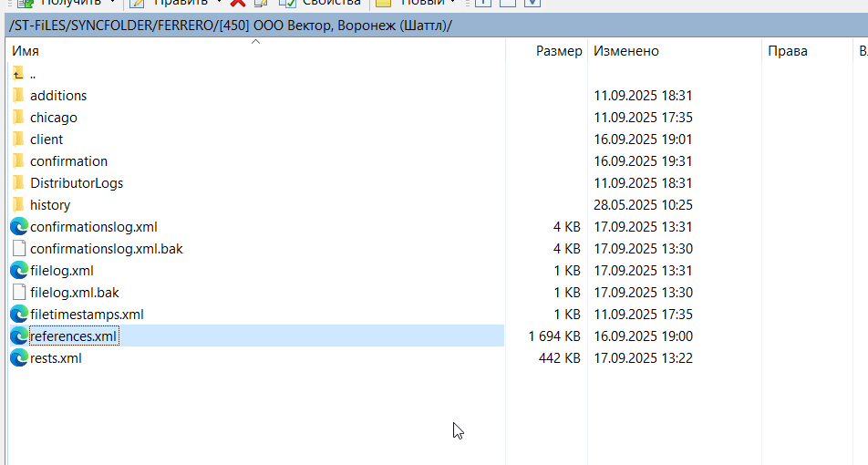Click the date 16.09.2025 19:00
This screenshot has width=868, height=465.
click(x=644, y=336)
